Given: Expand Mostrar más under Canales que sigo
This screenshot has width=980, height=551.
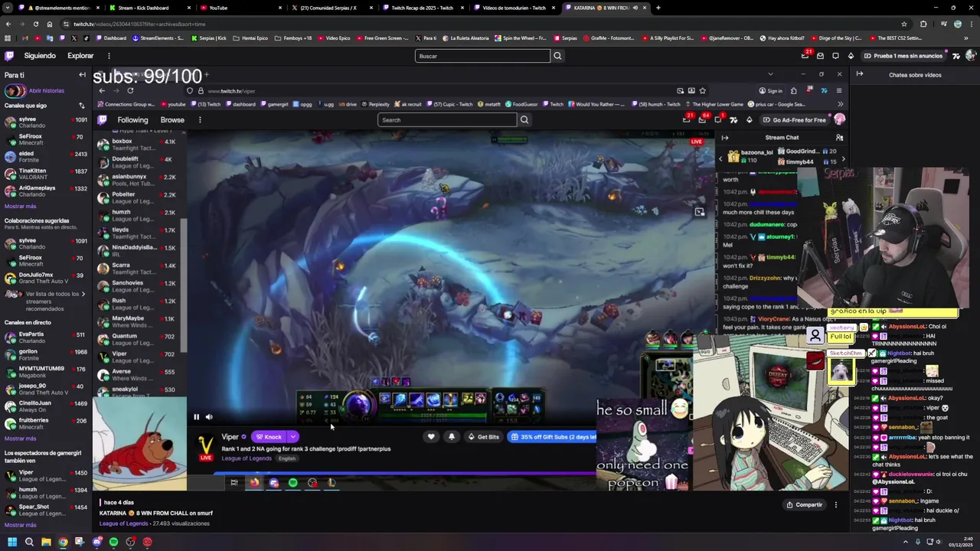Looking at the screenshot, I should (20, 207).
